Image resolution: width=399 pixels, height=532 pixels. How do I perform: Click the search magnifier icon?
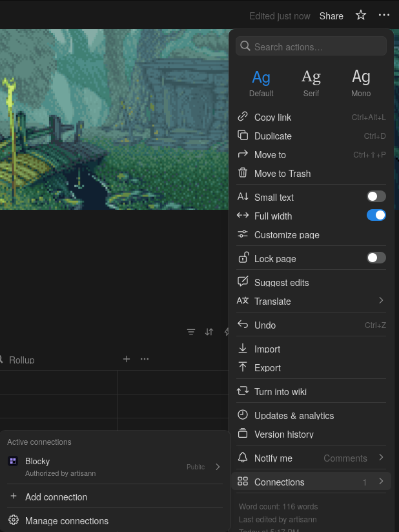point(245,46)
